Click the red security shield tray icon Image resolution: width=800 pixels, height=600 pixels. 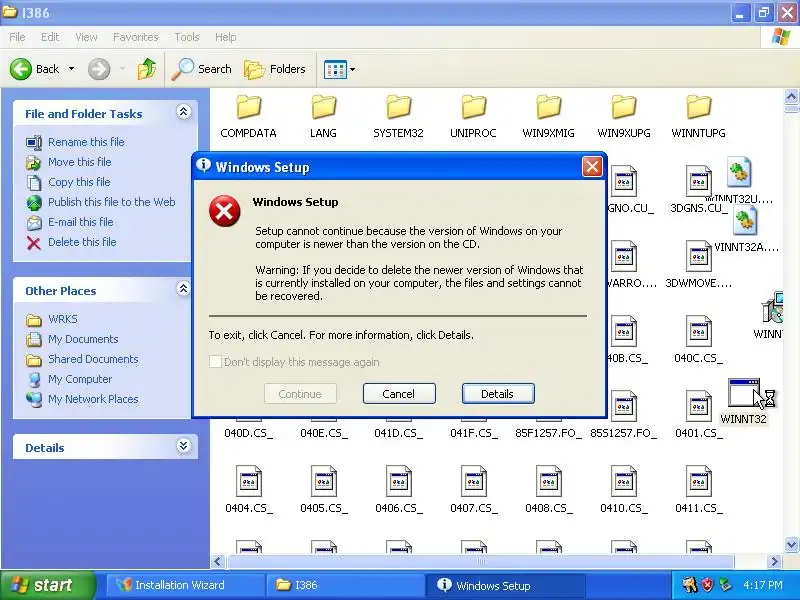click(x=708, y=585)
